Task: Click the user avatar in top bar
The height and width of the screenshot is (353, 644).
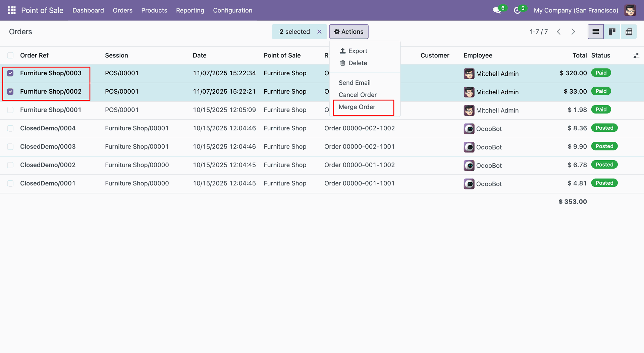Action: click(630, 10)
